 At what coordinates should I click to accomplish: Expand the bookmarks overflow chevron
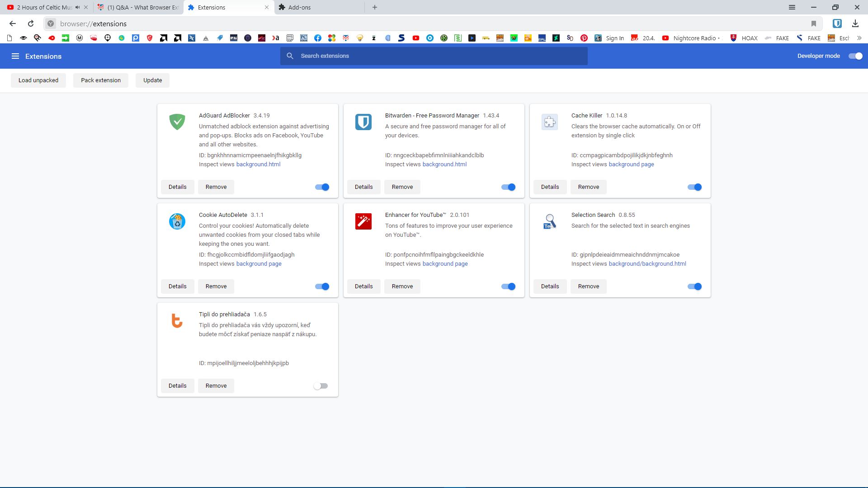859,38
